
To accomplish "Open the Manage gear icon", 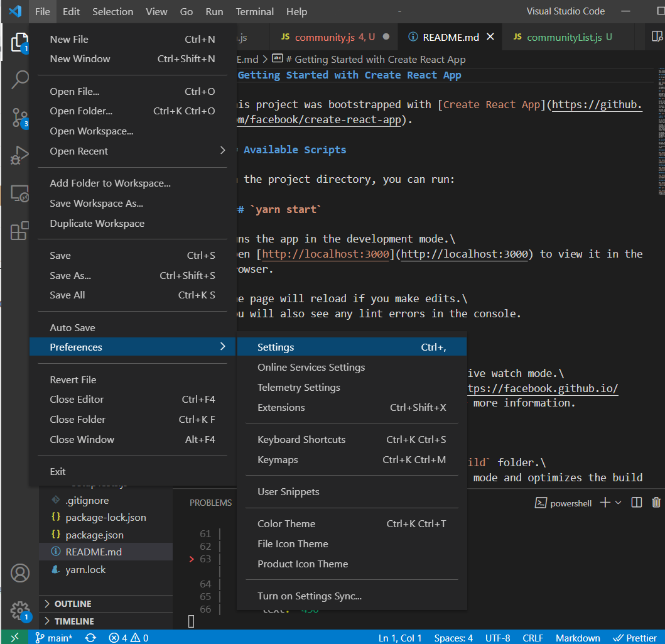I will pyautogui.click(x=20, y=611).
